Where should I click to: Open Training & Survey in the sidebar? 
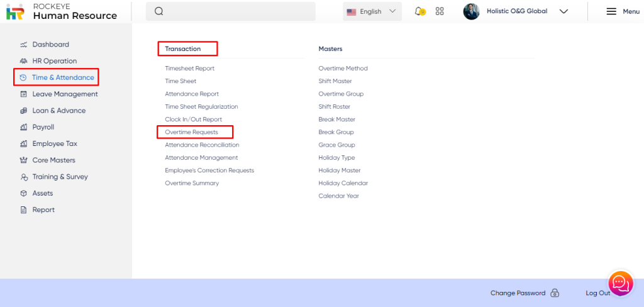pyautogui.click(x=60, y=177)
